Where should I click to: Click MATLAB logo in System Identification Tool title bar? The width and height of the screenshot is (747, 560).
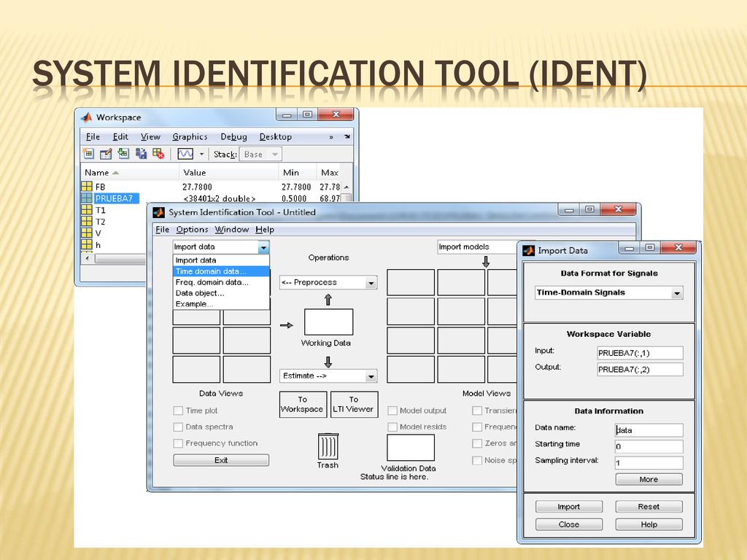tap(158, 212)
